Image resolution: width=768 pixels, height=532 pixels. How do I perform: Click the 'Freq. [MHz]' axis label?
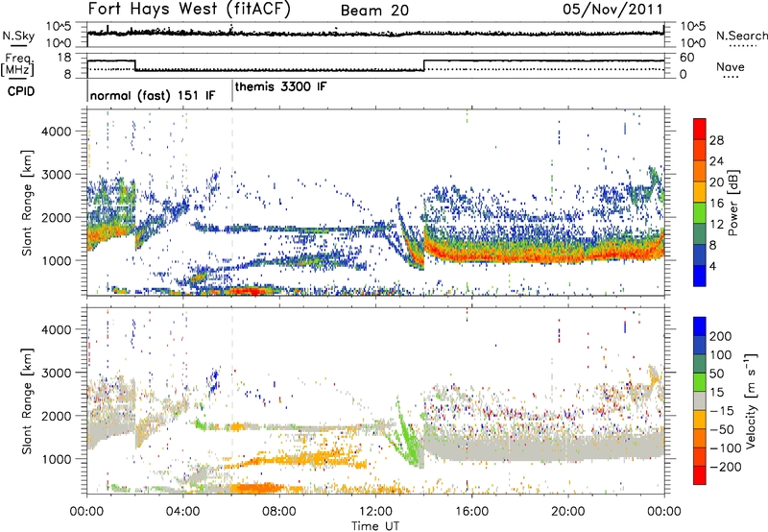tap(18, 64)
